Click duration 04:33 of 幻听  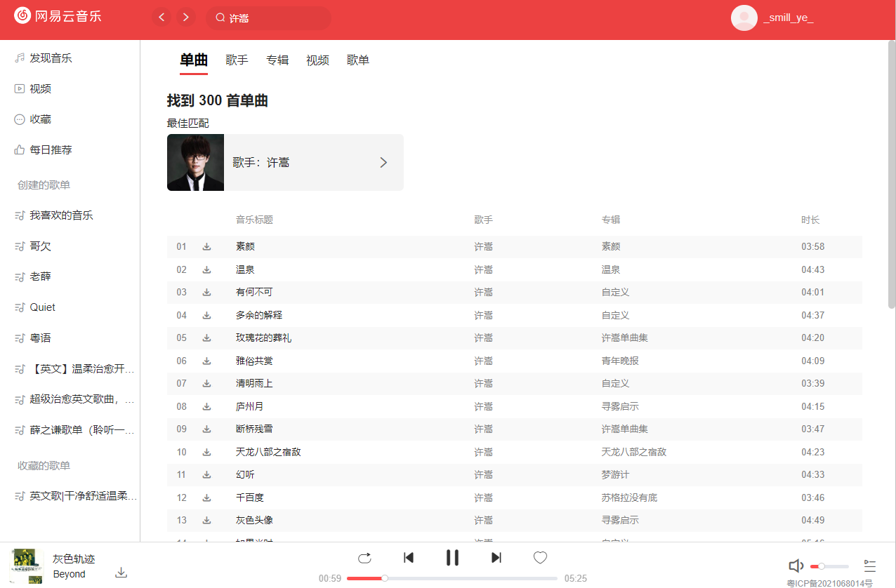[x=813, y=475]
